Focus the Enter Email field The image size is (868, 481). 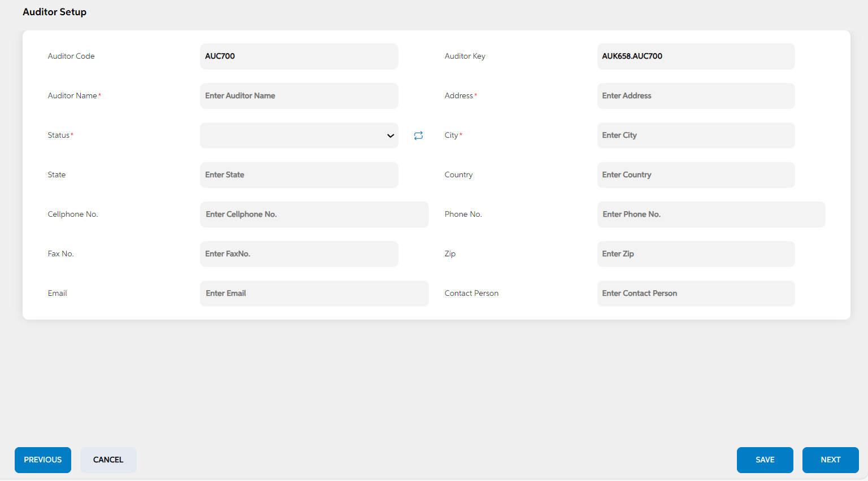314,294
